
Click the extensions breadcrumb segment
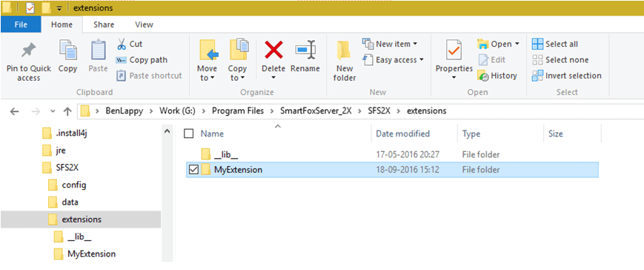pyautogui.click(x=426, y=111)
